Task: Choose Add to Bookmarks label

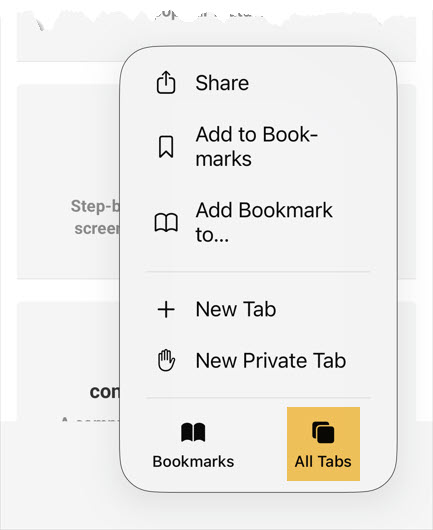Action: pos(256,146)
